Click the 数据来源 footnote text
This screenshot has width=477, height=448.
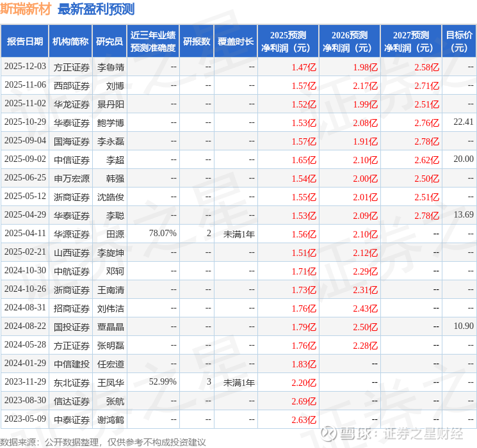[103, 442]
